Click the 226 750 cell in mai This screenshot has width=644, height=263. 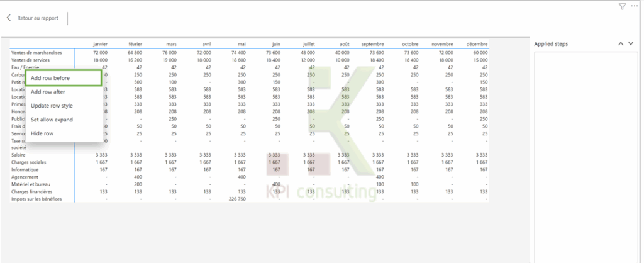236,199
